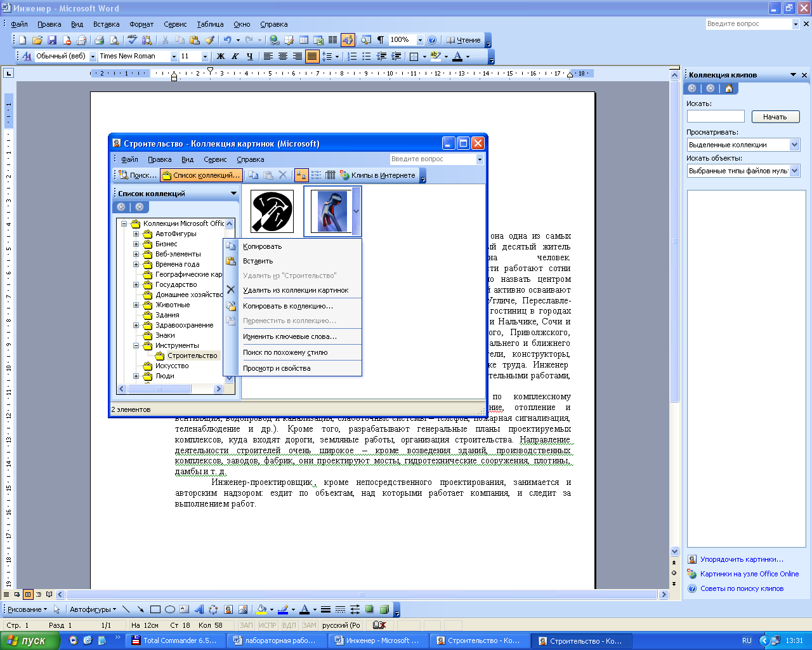Select the black hammer clip thumbnail

tap(272, 211)
